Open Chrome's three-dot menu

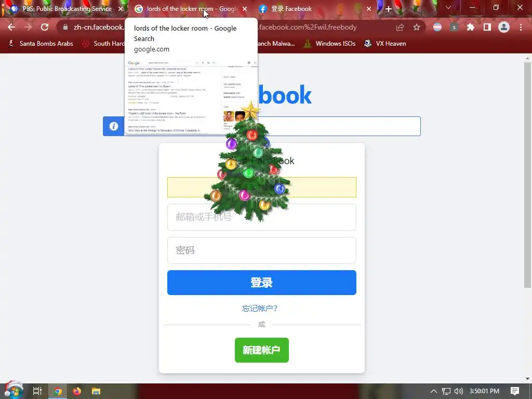tap(521, 27)
